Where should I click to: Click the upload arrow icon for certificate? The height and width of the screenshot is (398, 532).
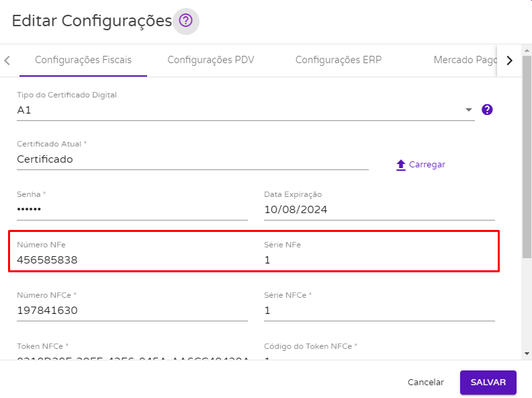[x=401, y=165]
